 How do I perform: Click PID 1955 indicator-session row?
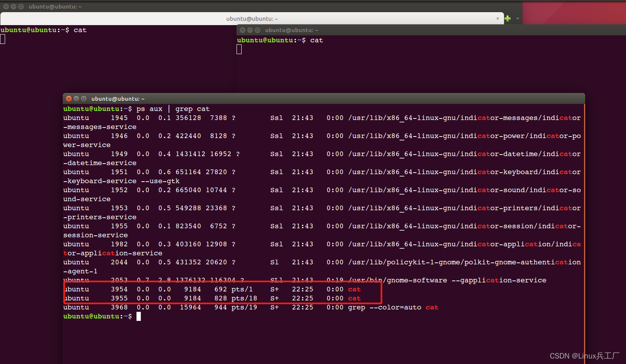click(x=119, y=226)
